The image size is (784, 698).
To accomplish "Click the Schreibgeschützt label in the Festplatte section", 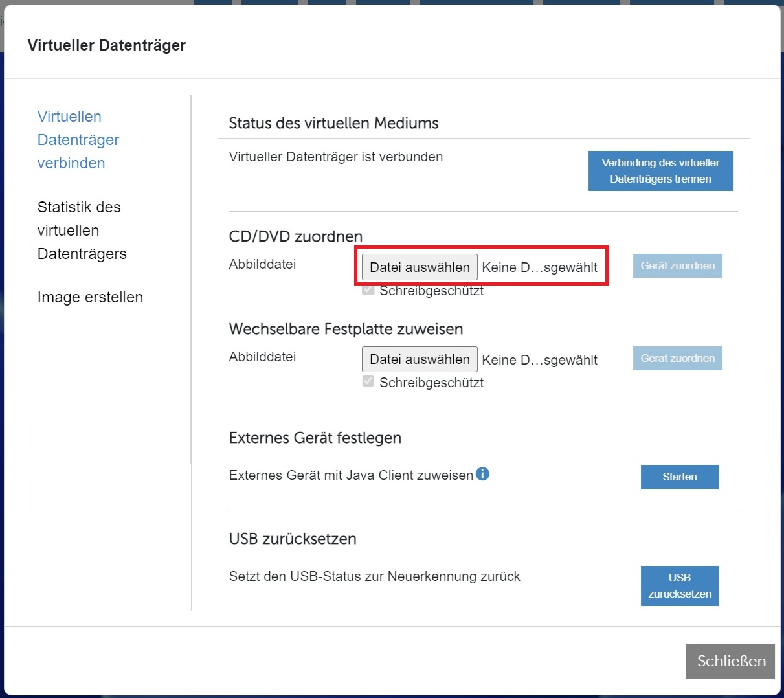I will pos(431,383).
